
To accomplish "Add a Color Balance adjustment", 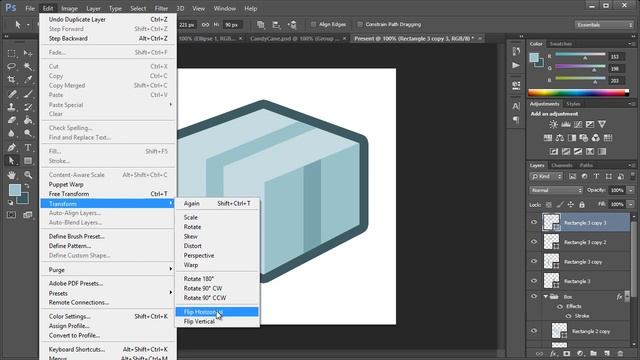I will click(560, 138).
